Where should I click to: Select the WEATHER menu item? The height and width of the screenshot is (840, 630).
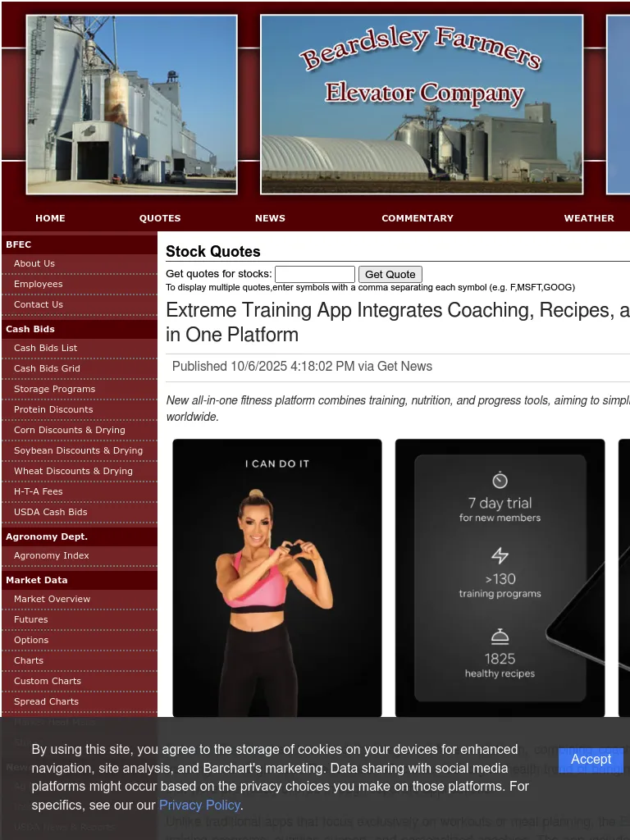click(588, 218)
